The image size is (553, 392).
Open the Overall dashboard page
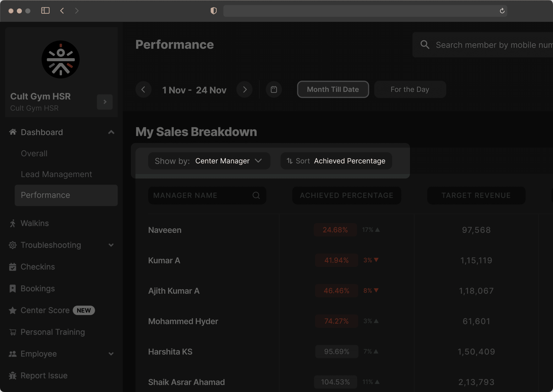(x=34, y=153)
